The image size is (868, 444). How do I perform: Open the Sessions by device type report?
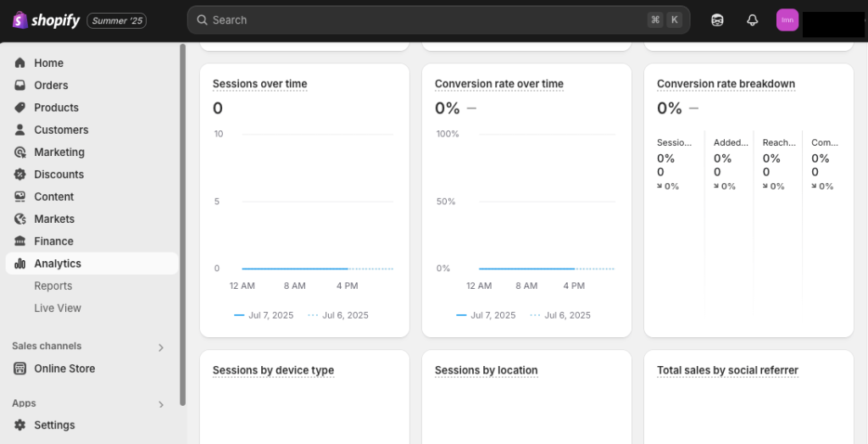[x=273, y=369]
